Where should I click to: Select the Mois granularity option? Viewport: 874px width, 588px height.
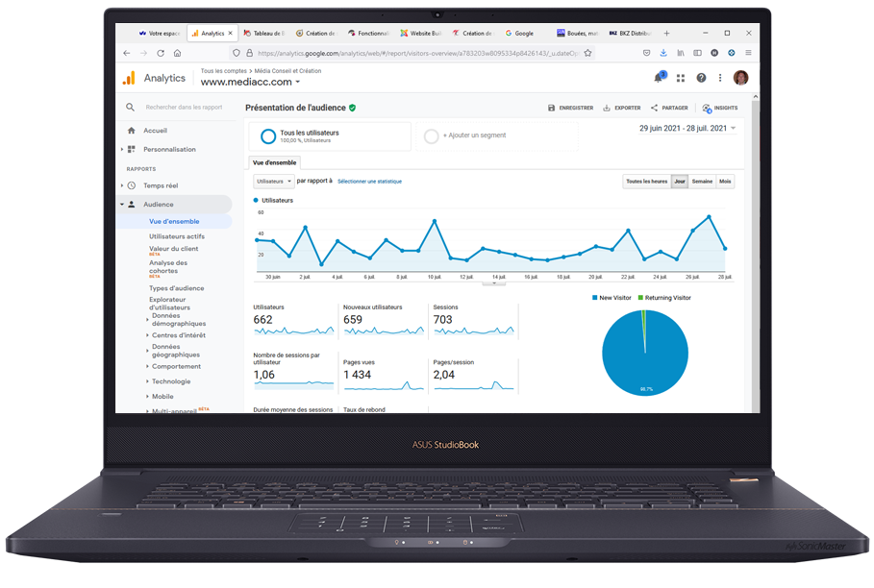[x=725, y=181]
